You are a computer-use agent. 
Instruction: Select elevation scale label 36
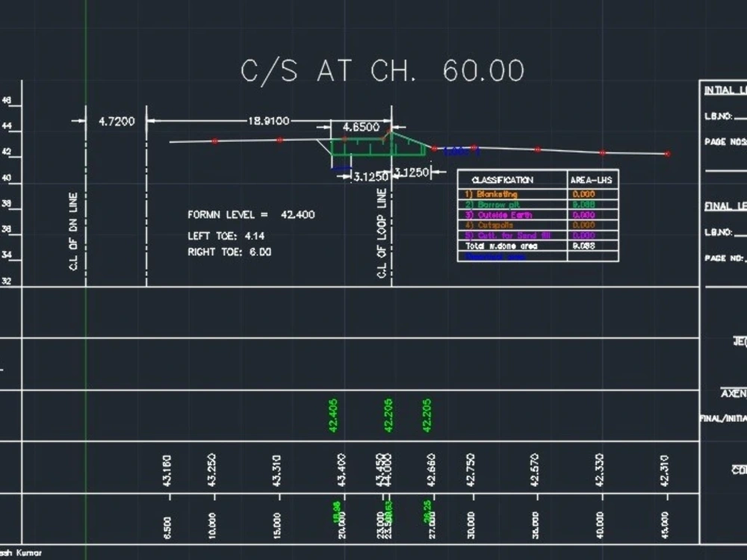pos(6,229)
